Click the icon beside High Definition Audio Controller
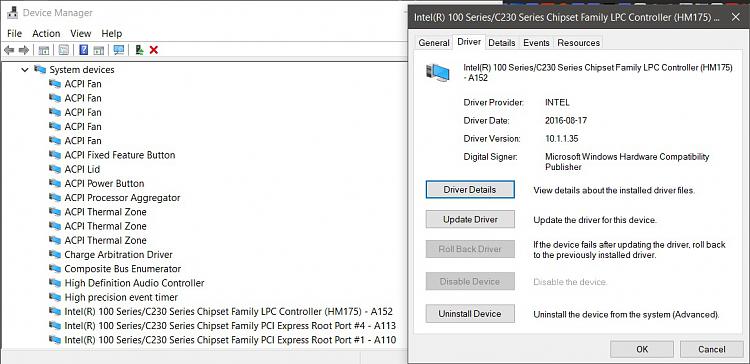 pos(55,283)
